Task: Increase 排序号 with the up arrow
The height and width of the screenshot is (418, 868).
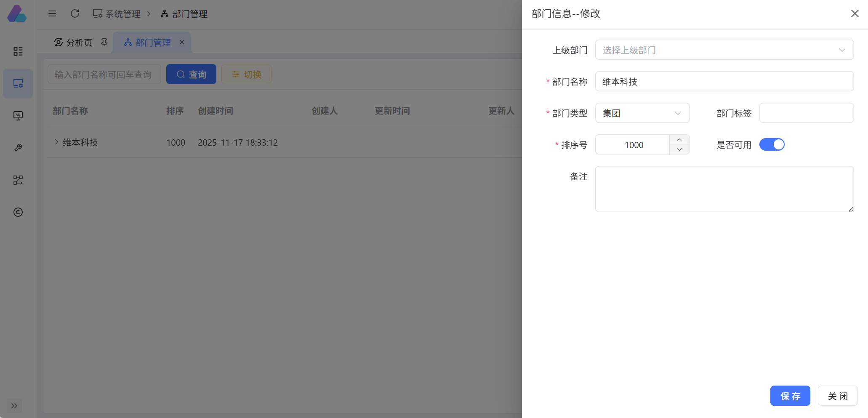Action: click(x=679, y=140)
